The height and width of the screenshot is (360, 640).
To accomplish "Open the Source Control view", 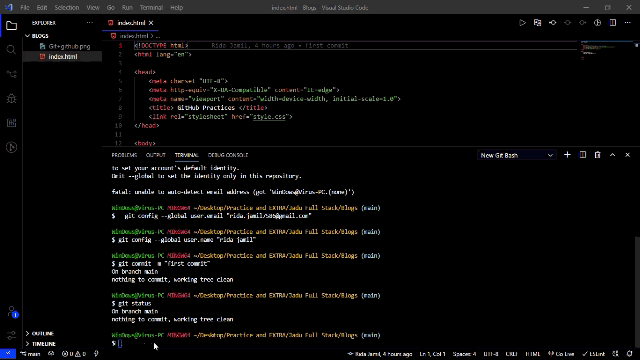I will (11, 74).
